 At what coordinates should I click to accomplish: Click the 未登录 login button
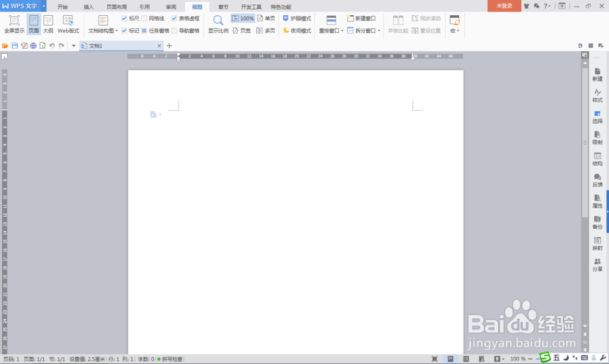point(504,6)
